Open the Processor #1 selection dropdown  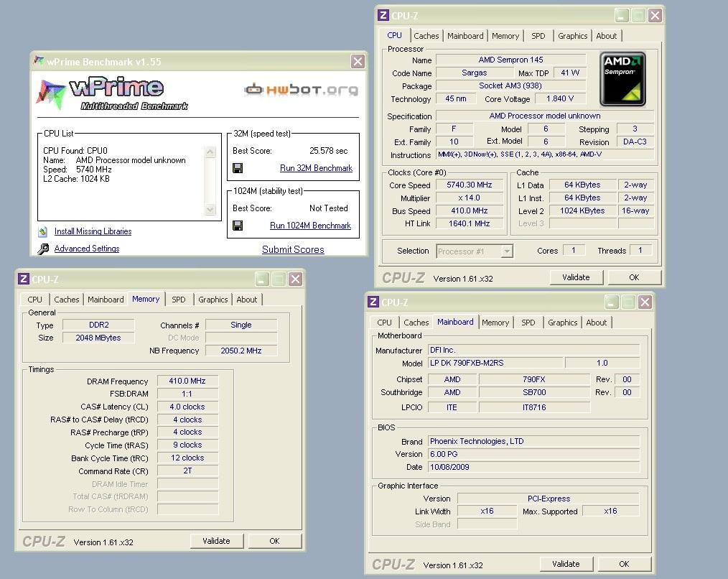coord(507,251)
